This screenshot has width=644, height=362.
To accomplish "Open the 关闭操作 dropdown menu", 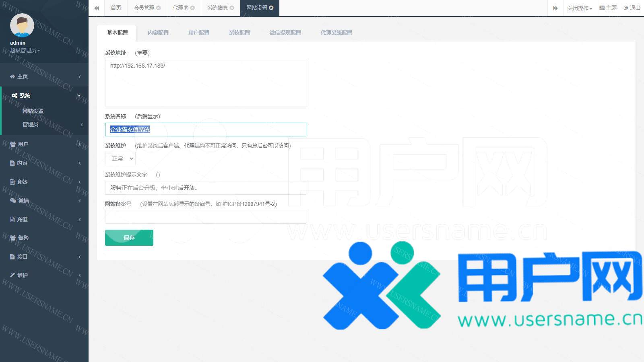I will 579,8.
